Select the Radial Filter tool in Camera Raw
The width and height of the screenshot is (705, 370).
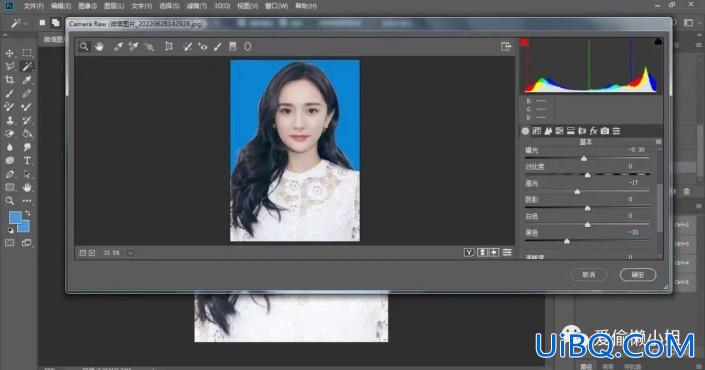click(248, 46)
